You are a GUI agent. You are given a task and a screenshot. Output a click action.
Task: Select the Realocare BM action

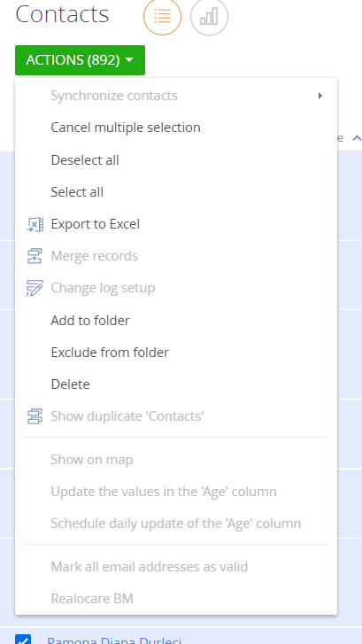(92, 599)
